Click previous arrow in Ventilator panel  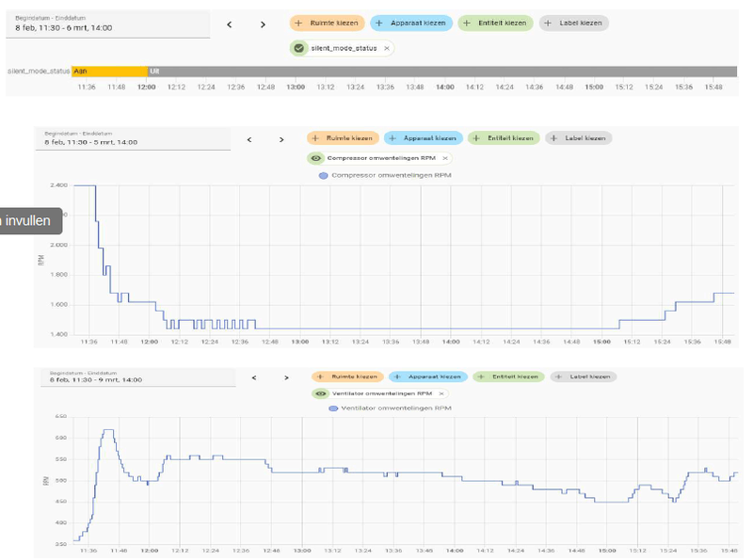point(254,378)
